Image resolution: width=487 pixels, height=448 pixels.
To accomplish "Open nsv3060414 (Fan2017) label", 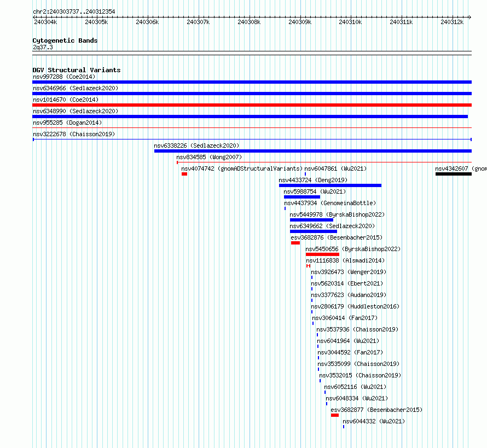I will (x=345, y=318).
